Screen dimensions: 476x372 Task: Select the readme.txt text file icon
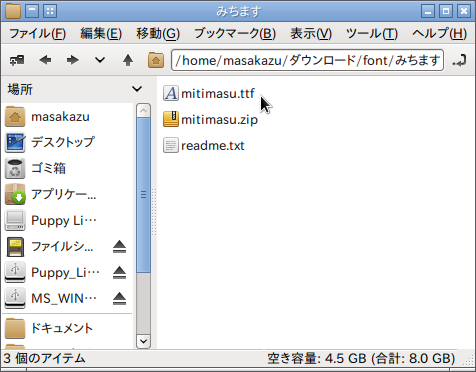(171, 145)
